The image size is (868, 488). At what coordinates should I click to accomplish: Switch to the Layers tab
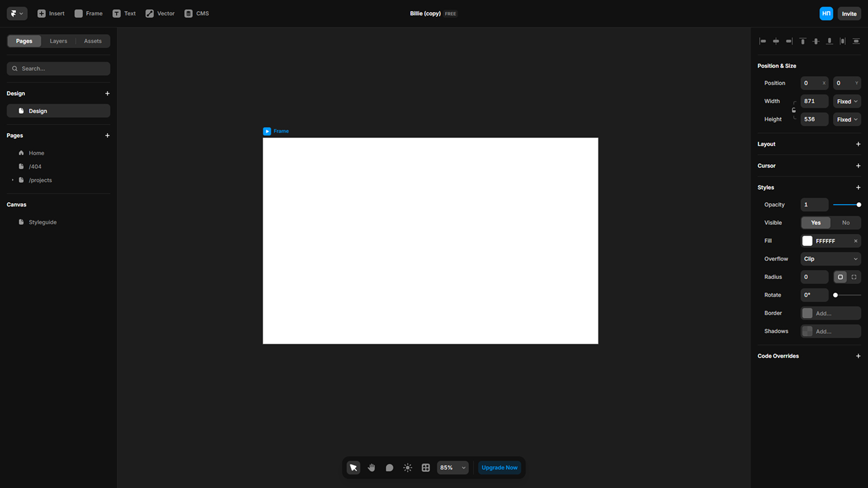(58, 41)
